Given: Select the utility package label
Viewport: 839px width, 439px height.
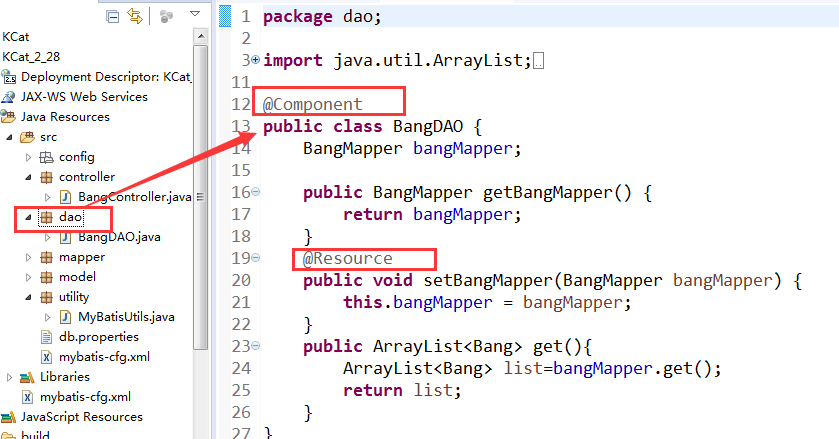Looking at the screenshot, I should click(74, 297).
